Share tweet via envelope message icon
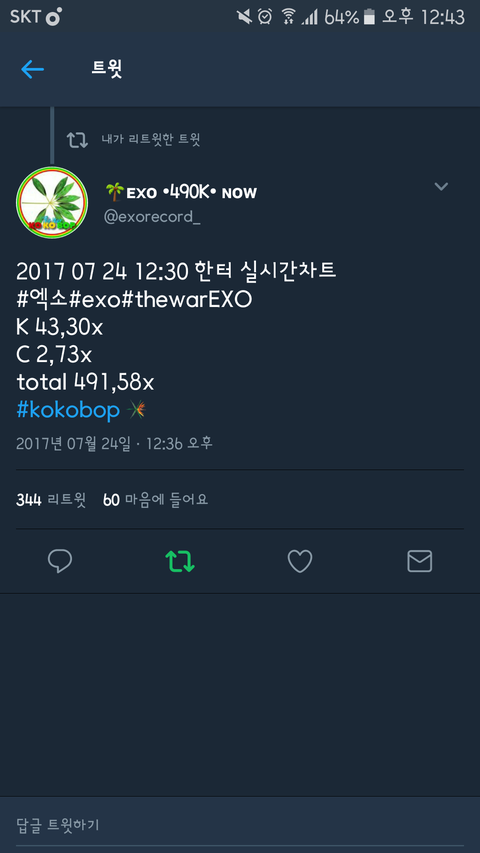 pos(420,561)
